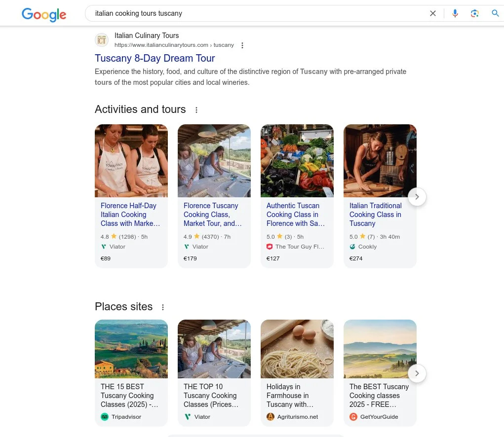504x437 pixels.
Task: Open three-dot menu beside italianculinarytours.com URL
Action: [242, 45]
